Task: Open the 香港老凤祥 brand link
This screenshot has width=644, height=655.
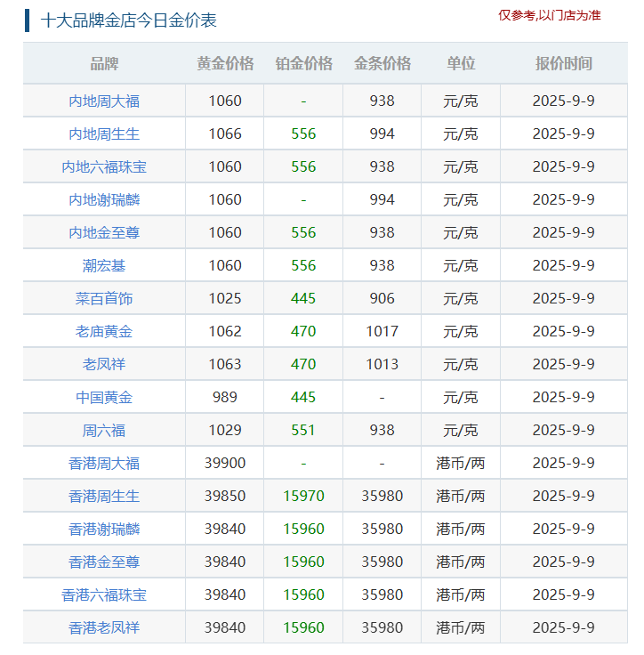Action: point(104,628)
